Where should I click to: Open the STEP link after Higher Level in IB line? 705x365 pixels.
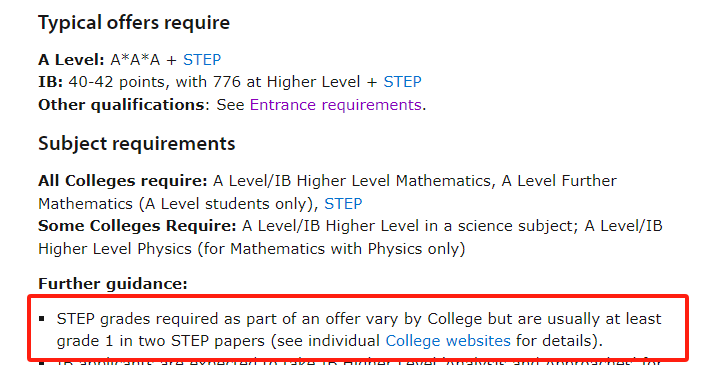402,82
